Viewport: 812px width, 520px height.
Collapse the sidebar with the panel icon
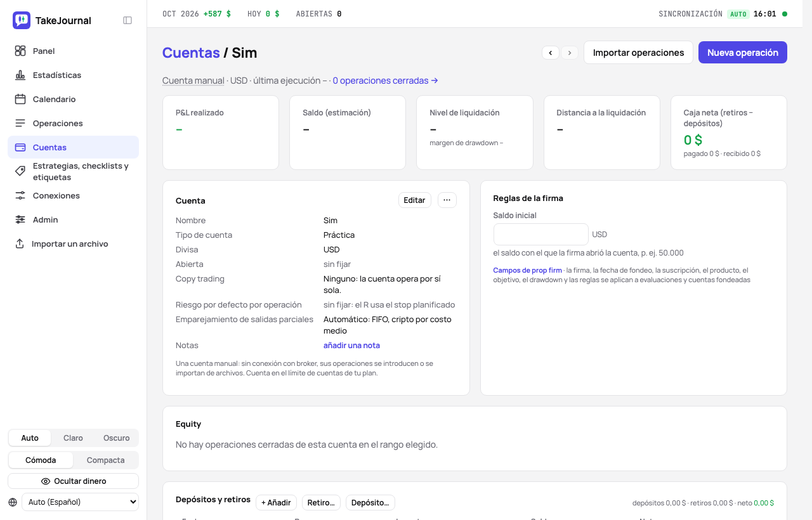pos(128,20)
